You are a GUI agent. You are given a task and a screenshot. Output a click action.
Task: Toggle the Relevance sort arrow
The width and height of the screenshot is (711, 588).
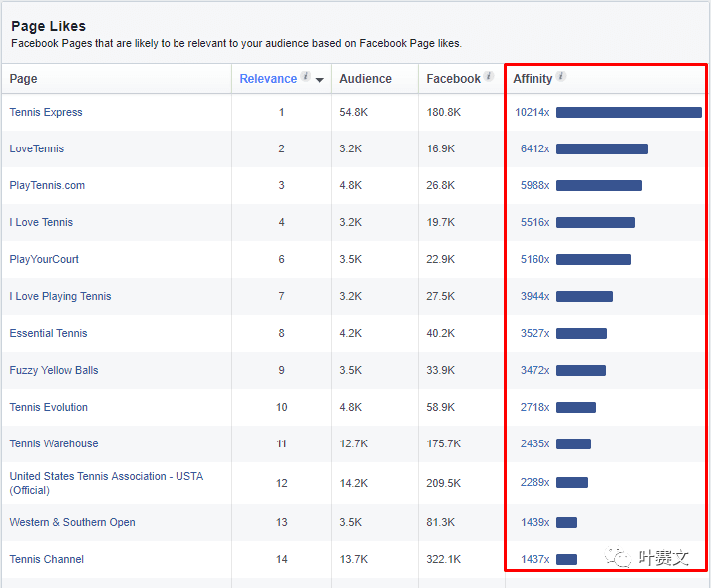click(320, 80)
